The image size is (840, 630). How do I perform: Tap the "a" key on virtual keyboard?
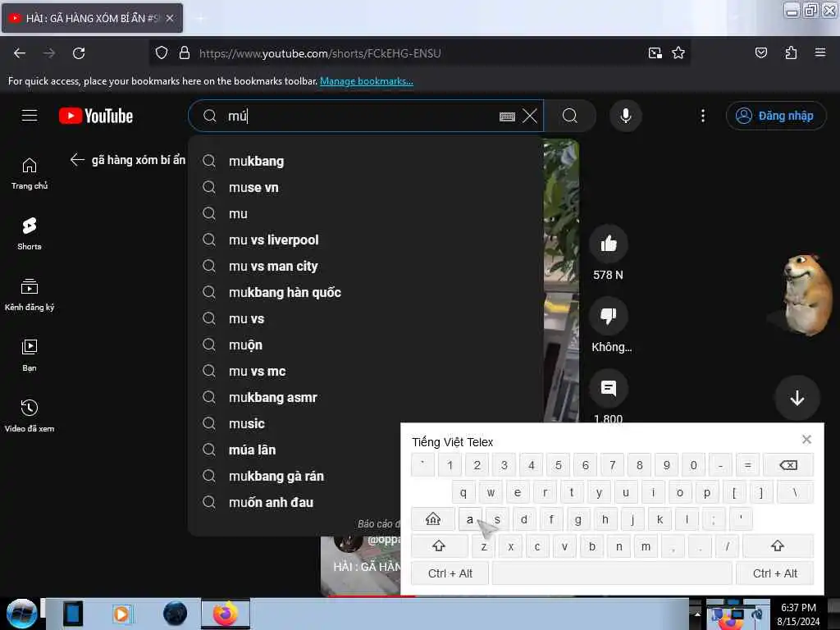coord(470,519)
